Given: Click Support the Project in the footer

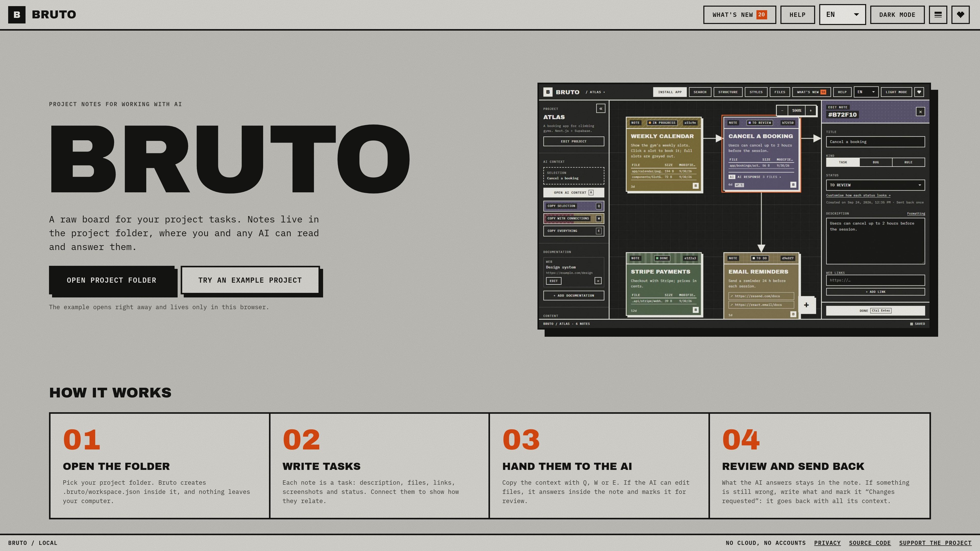Looking at the screenshot, I should click(935, 543).
